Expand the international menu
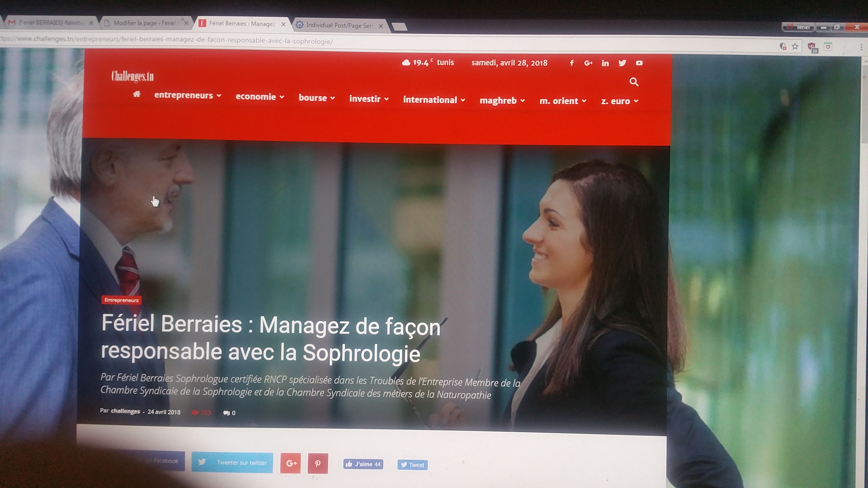Image resolution: width=868 pixels, height=488 pixels. [434, 100]
